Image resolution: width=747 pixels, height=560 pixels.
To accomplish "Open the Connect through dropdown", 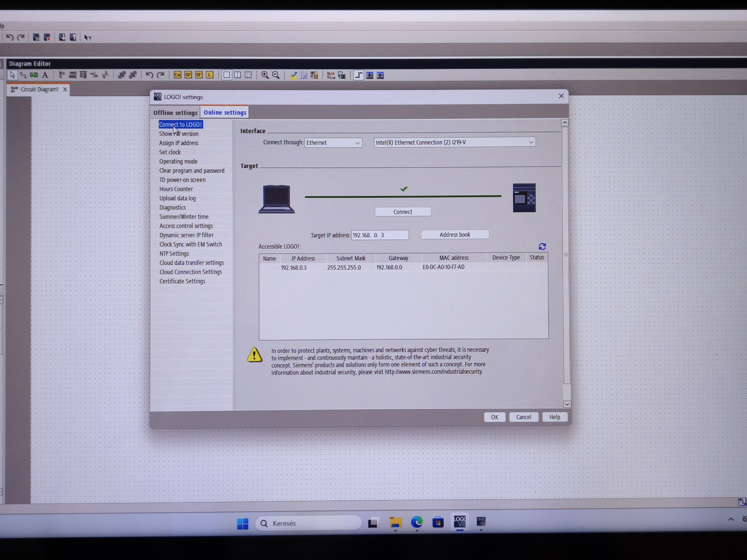I will pyautogui.click(x=333, y=143).
